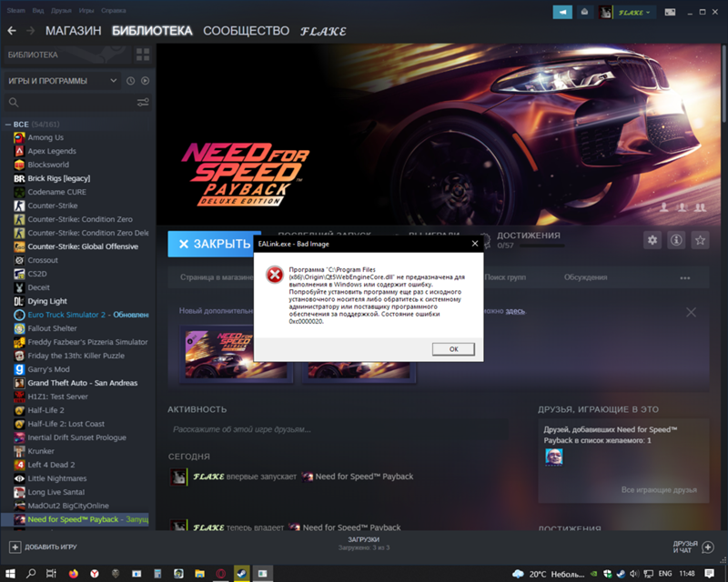
Task: Enter Big Picture mode
Action: (671, 12)
